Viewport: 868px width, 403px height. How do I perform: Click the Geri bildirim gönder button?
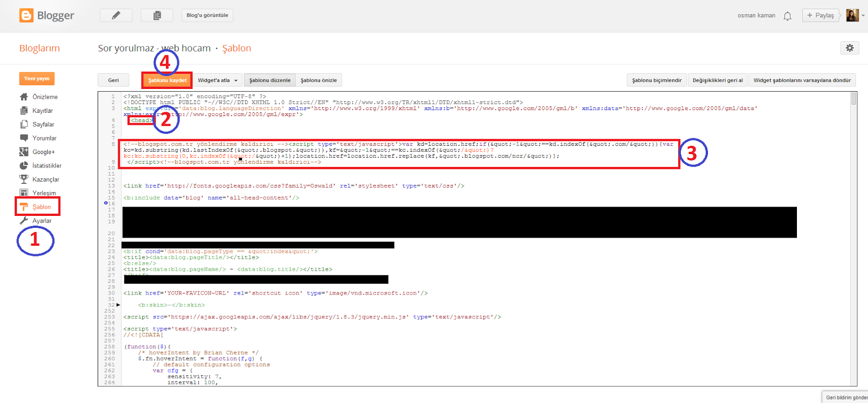(846, 398)
